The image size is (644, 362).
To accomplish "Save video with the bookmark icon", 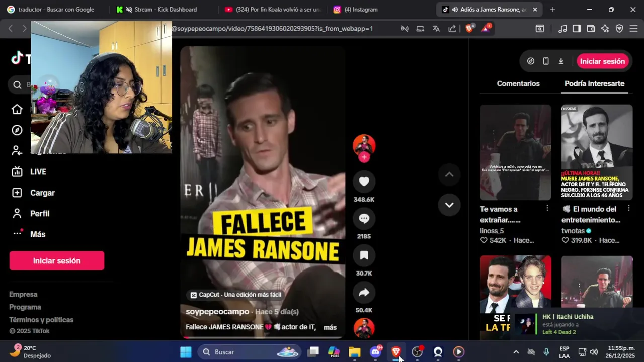I will pyautogui.click(x=364, y=255).
